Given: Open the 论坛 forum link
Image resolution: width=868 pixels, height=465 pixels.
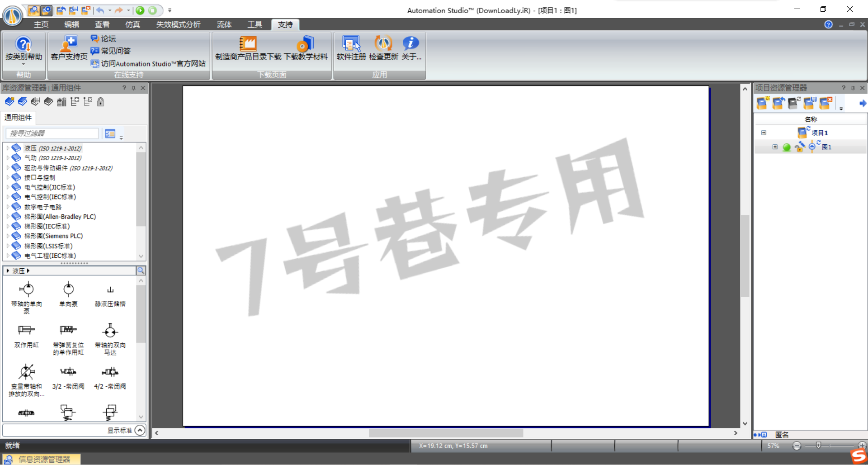Looking at the screenshot, I should 104,38.
